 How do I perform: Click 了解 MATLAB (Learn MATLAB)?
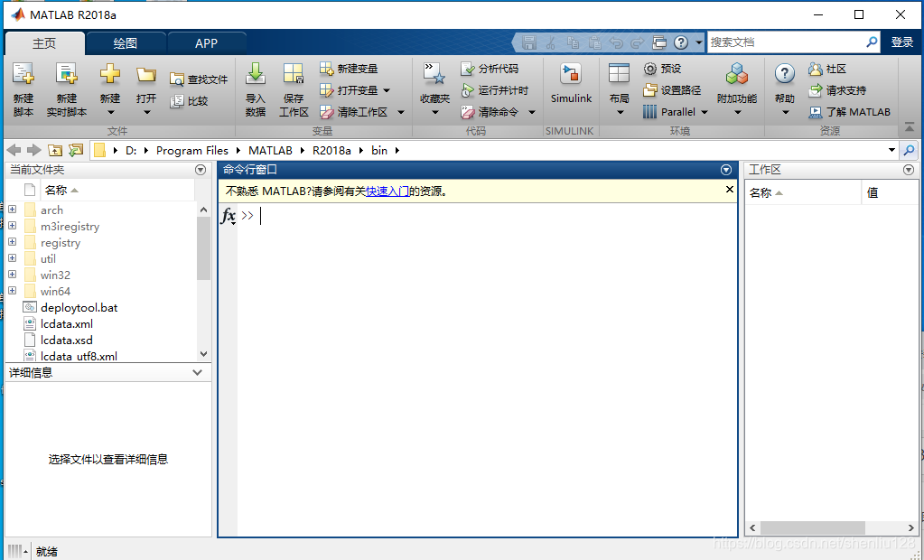pyautogui.click(x=849, y=112)
